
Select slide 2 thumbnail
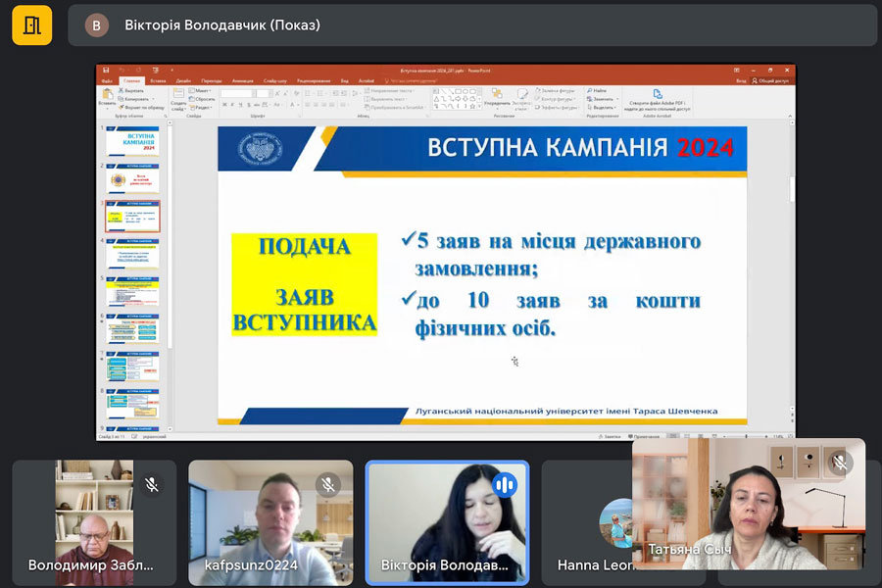pyautogui.click(x=132, y=179)
